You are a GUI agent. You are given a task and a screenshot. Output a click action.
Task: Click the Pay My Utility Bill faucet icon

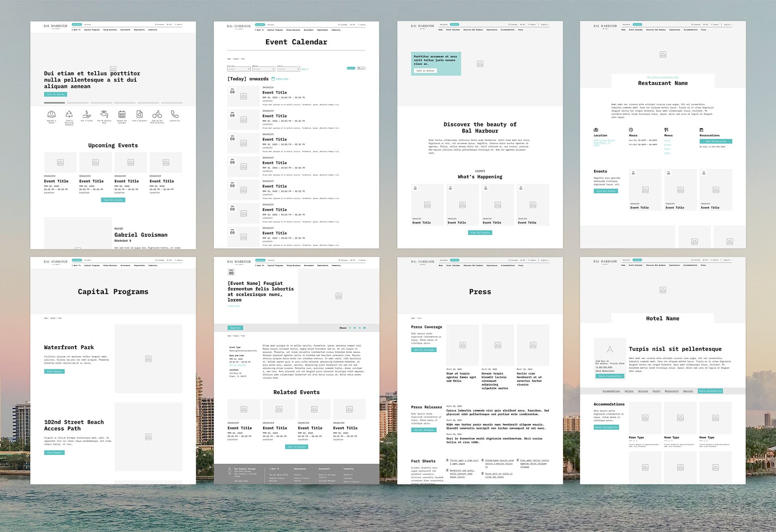pos(104,114)
